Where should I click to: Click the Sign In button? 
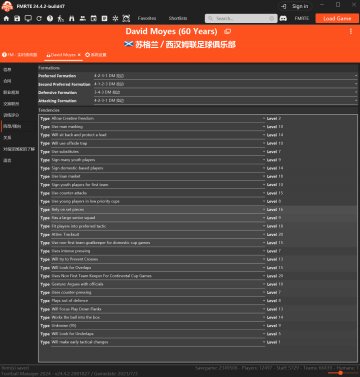click(295, 6)
